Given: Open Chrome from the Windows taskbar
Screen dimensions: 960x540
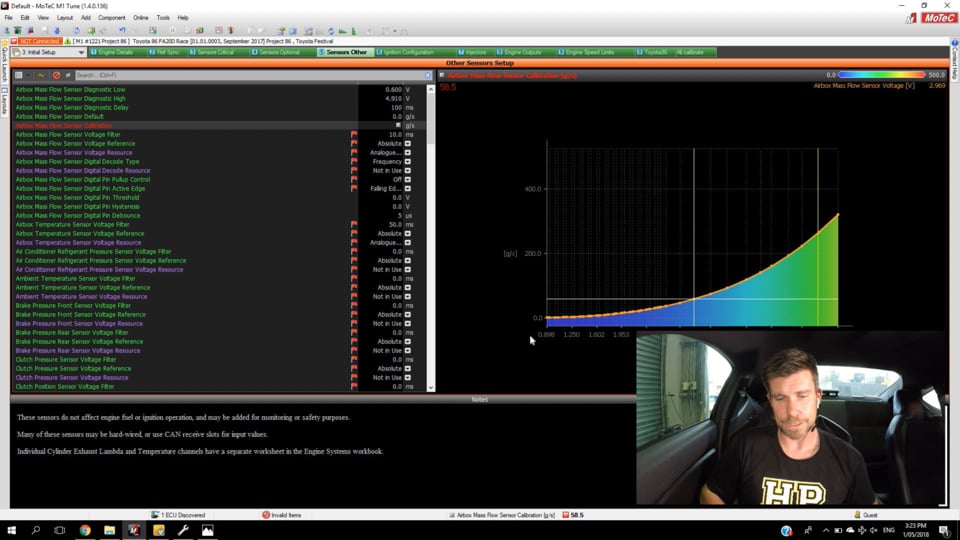Looking at the screenshot, I should click(84, 530).
